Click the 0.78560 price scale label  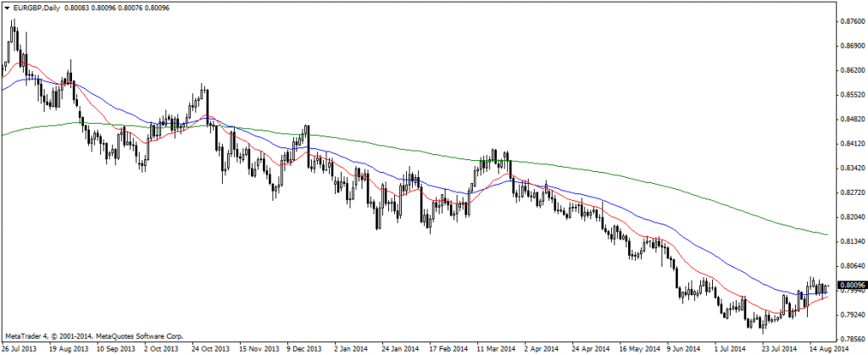click(850, 340)
